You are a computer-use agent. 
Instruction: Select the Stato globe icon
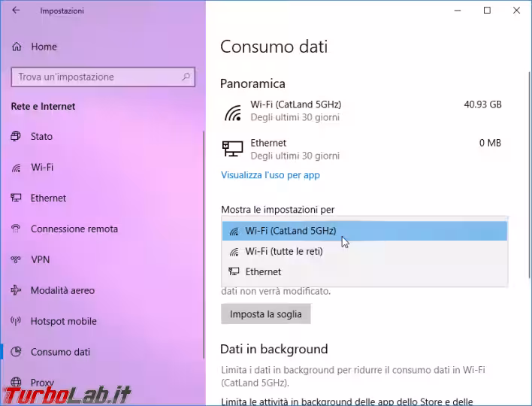pos(16,136)
